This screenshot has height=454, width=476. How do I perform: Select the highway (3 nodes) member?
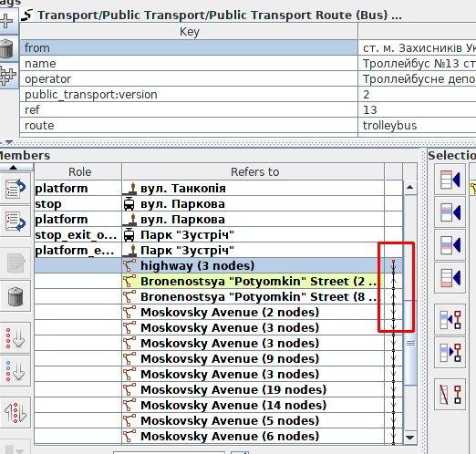[x=219, y=265]
